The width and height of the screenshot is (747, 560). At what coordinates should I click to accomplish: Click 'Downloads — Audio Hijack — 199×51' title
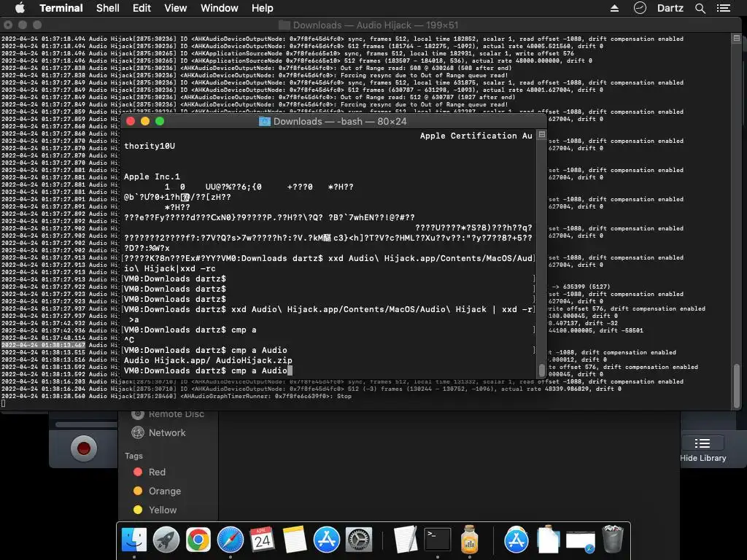376,26
